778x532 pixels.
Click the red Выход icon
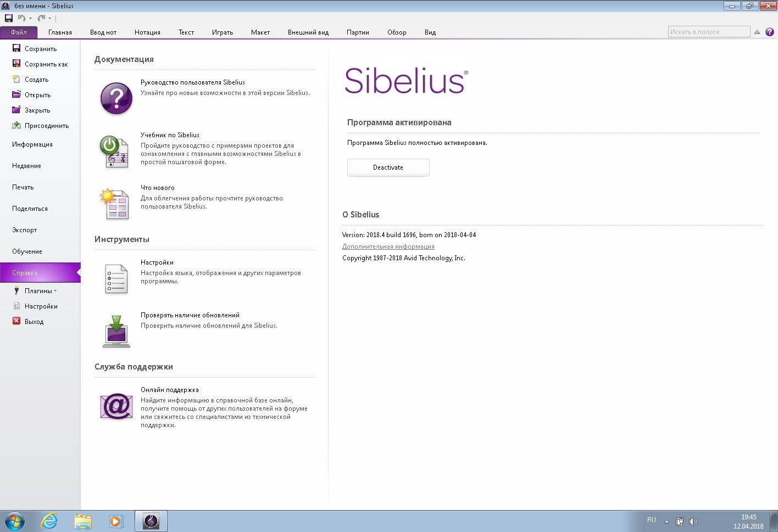(16, 321)
